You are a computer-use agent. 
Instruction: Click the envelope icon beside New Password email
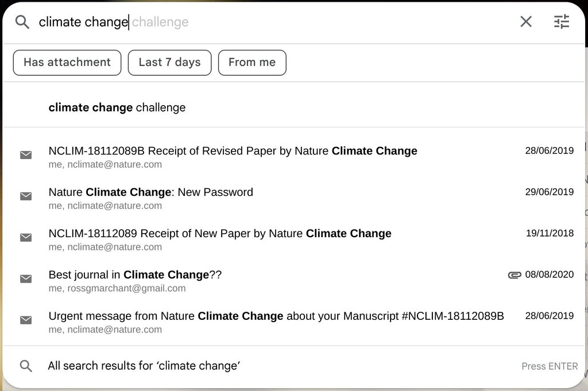pos(26,196)
